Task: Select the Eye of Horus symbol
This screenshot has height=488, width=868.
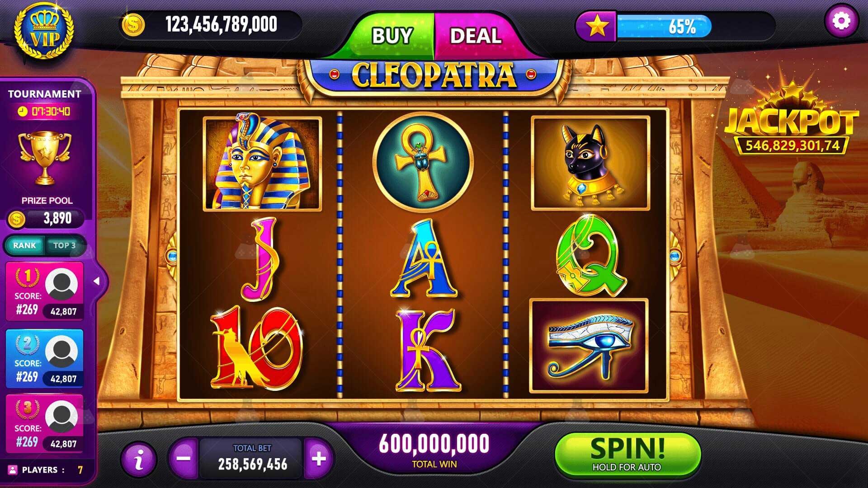Action: [x=589, y=346]
